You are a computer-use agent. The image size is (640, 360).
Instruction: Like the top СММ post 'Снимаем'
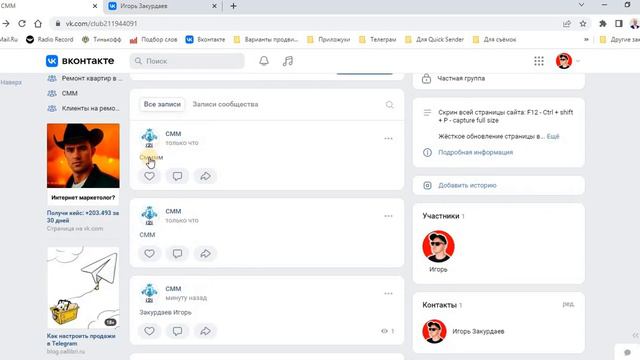149,176
